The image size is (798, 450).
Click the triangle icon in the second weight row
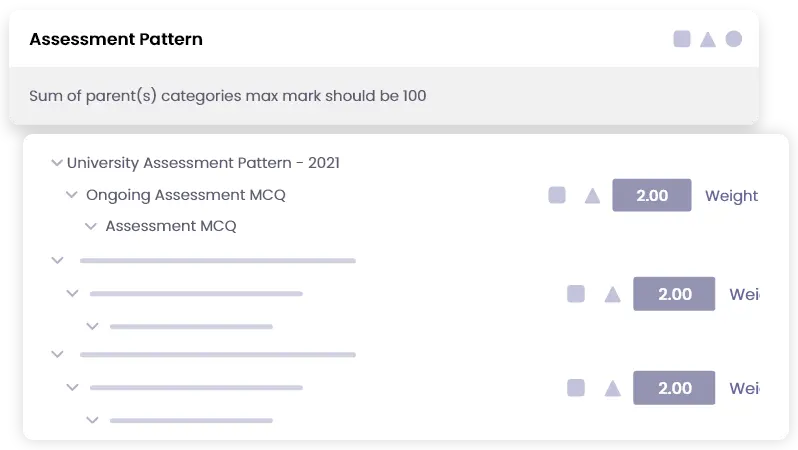(x=612, y=294)
